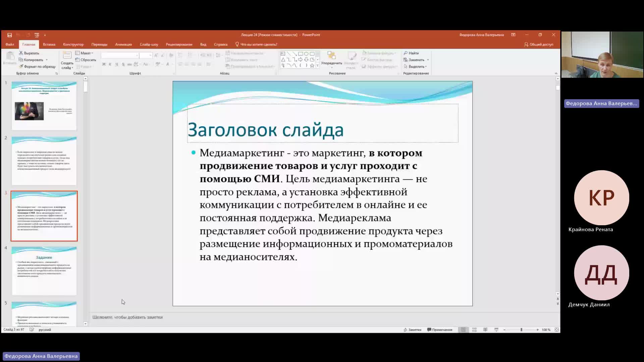Click Общий доступ share button

point(539,44)
